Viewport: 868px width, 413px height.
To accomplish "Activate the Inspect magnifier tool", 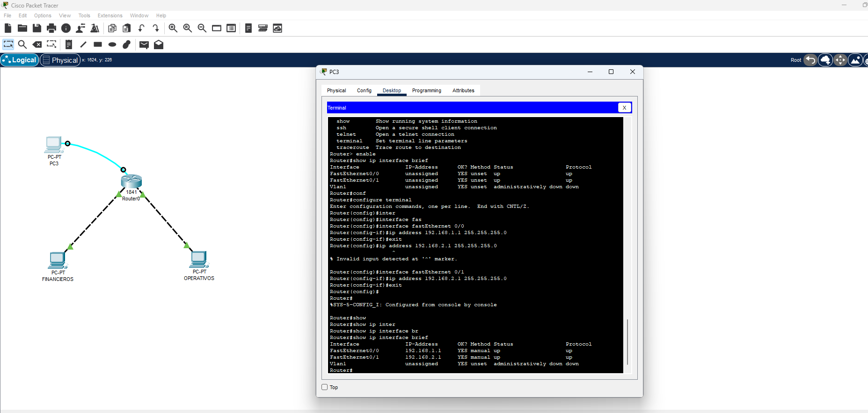I will [x=22, y=44].
